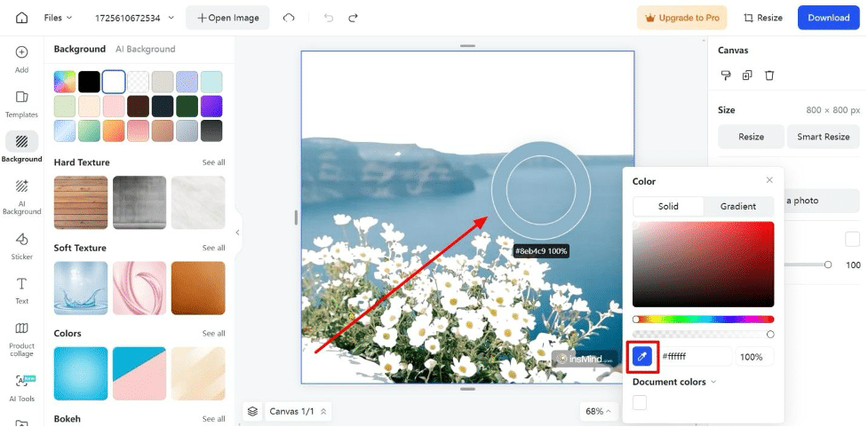Open the Sticker panel in sidebar

coord(22,245)
